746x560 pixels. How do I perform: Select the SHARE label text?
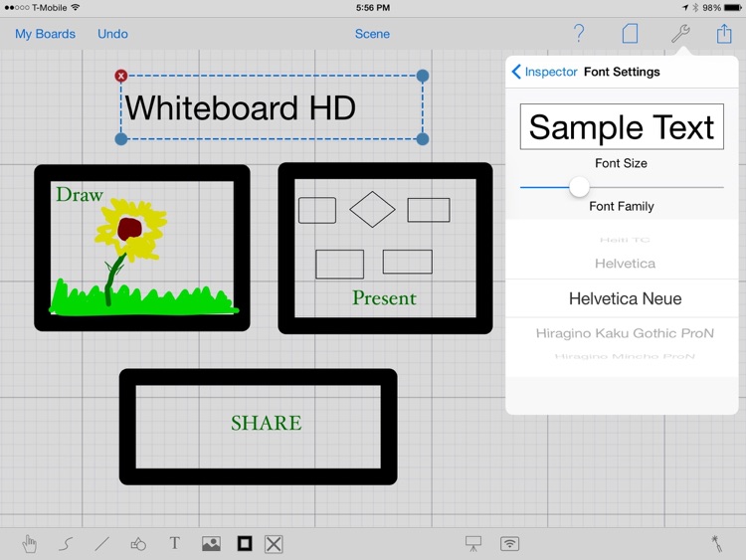[267, 423]
